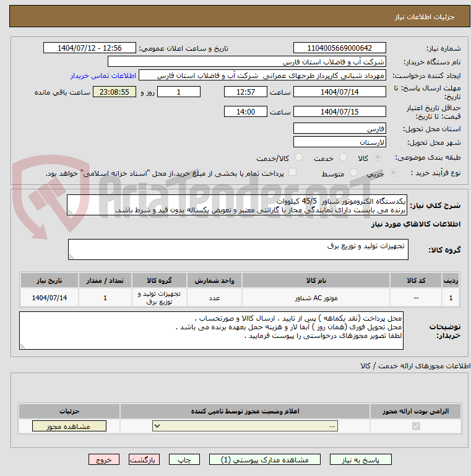Click اطلاعات مجوزهای ارائه خدمت / کالا heading

click(415, 366)
